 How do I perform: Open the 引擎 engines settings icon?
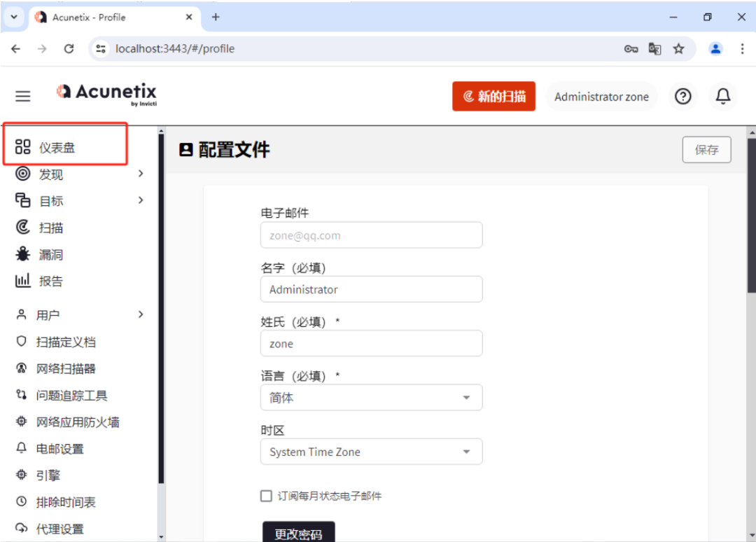(x=20, y=475)
